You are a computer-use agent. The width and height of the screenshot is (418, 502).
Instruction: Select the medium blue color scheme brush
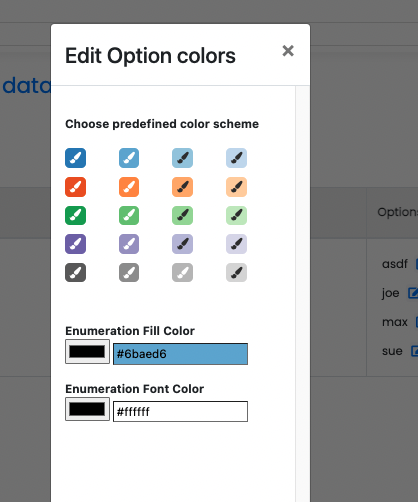pos(129,158)
